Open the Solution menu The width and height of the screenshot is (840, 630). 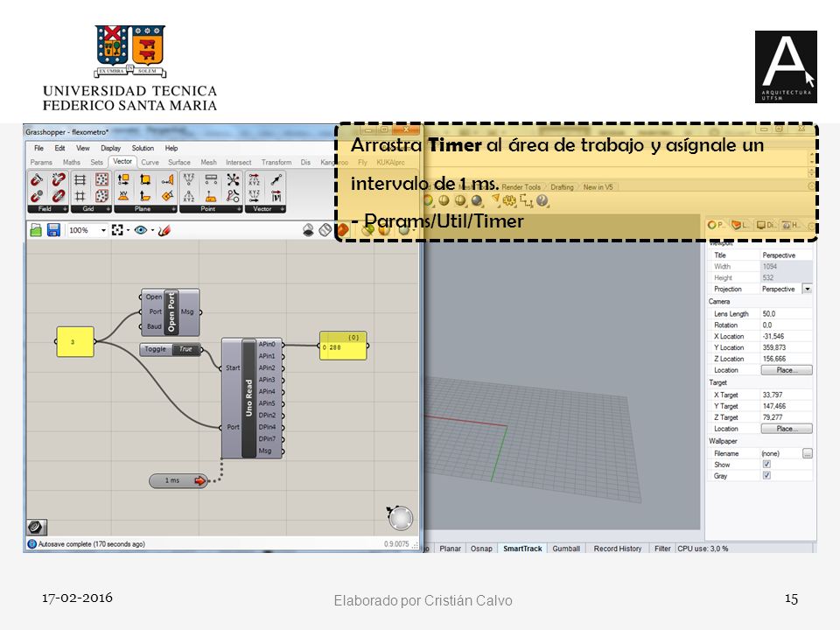(143, 149)
